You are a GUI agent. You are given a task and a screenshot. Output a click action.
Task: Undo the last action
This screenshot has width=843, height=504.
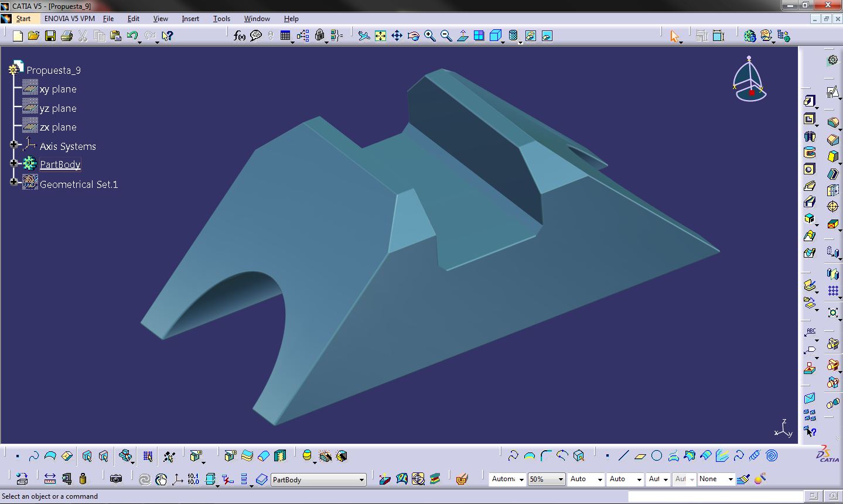point(132,36)
